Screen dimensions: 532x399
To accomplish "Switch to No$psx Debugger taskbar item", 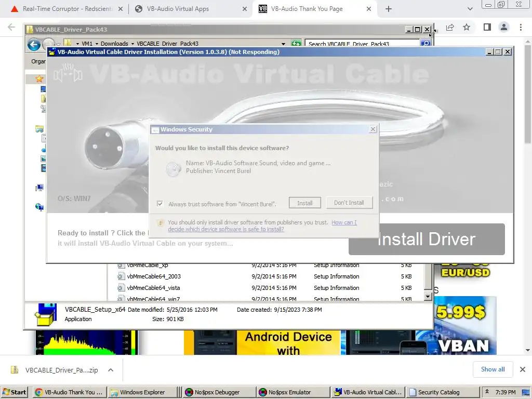I will pos(219,392).
